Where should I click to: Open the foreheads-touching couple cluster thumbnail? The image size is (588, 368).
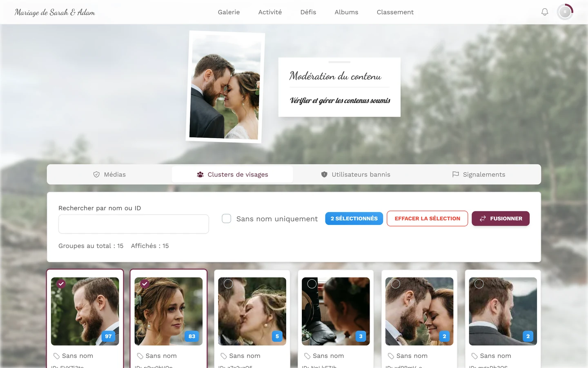click(419, 311)
